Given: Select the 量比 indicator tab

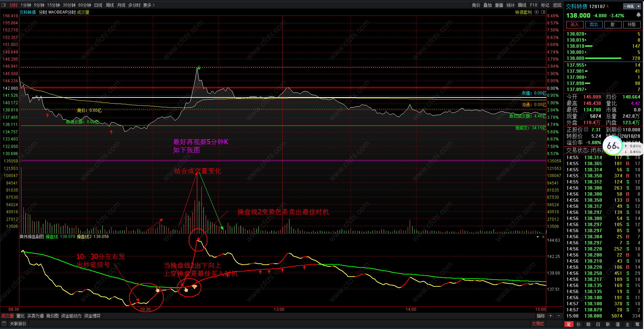Looking at the screenshot, I should (x=20, y=316).
